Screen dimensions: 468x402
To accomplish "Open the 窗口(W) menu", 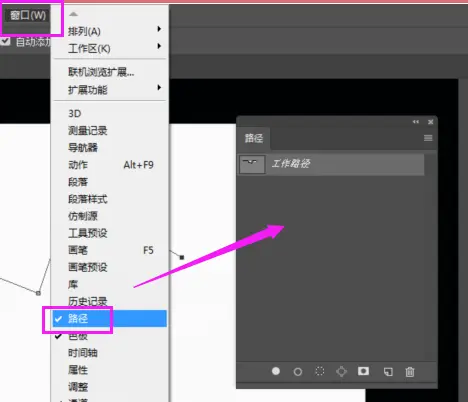I will pos(28,15).
